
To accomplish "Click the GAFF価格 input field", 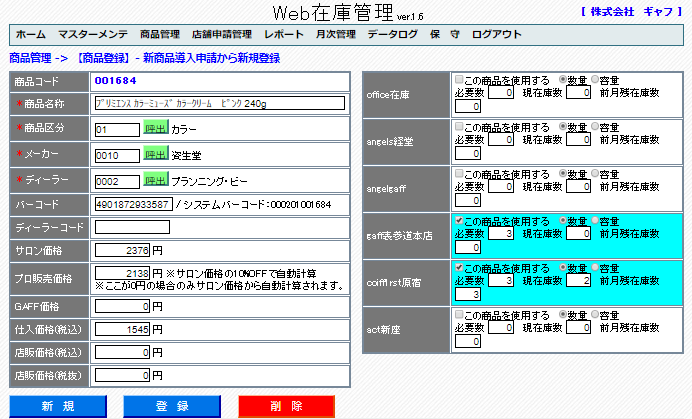I will tap(122, 306).
